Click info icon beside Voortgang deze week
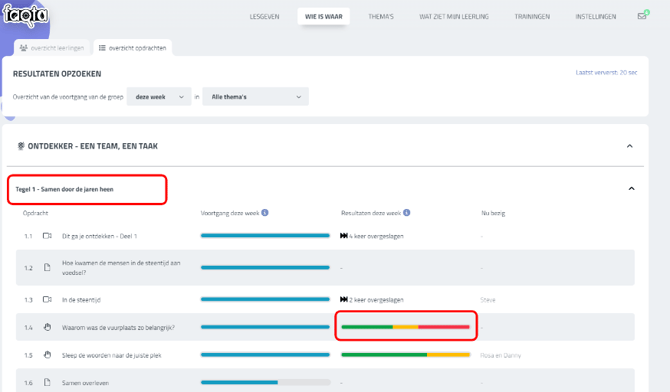The width and height of the screenshot is (670, 392). coord(265,212)
